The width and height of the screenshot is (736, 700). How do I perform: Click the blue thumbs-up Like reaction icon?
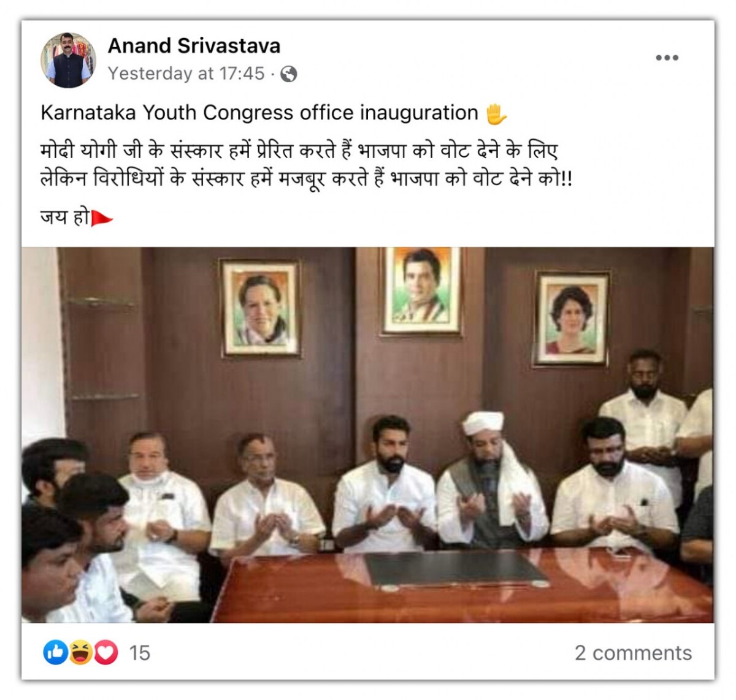click(x=55, y=653)
